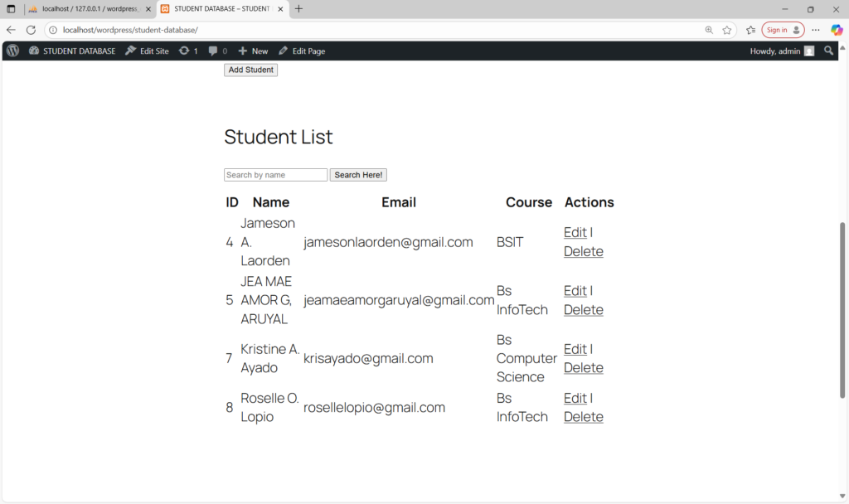Add page to favorites with star icon

727,30
